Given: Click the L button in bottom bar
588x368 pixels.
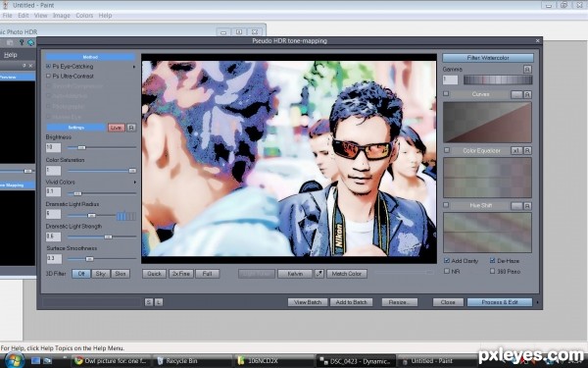Looking at the screenshot, I should pyautogui.click(x=159, y=302).
